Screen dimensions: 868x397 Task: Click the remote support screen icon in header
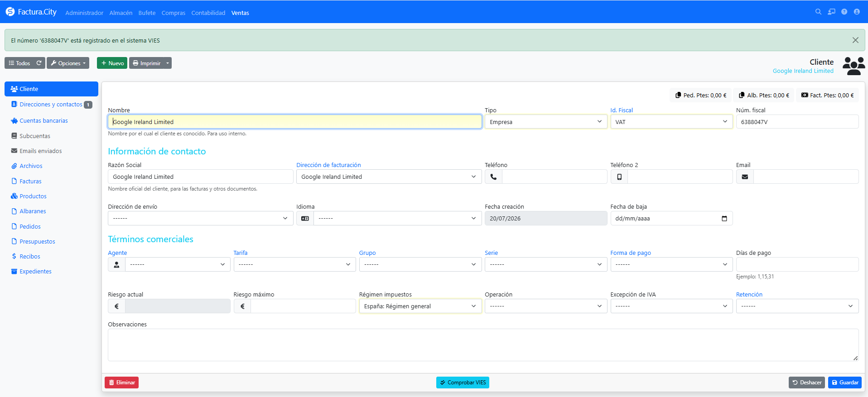831,12
